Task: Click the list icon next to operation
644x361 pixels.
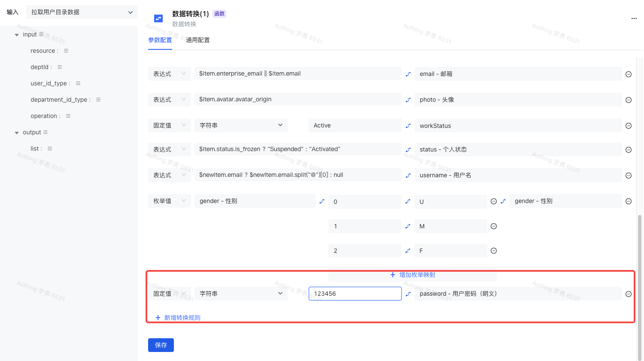Action: pos(68,116)
